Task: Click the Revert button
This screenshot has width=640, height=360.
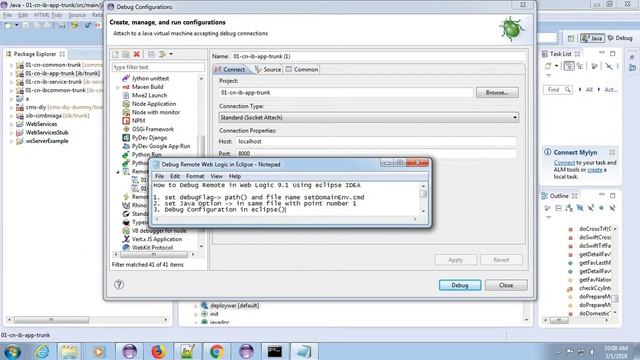Action: point(501,260)
